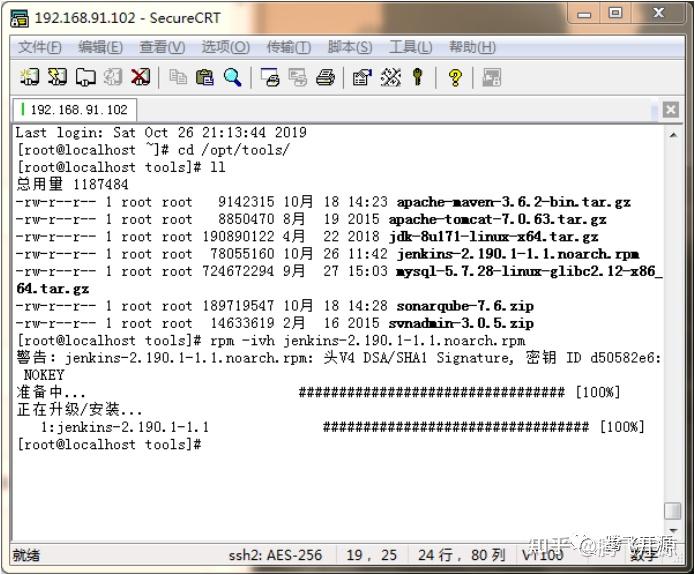Click jenkins-2.190.1-1.1.noarch.rpm bold file name
The image size is (695, 575).
518,254
